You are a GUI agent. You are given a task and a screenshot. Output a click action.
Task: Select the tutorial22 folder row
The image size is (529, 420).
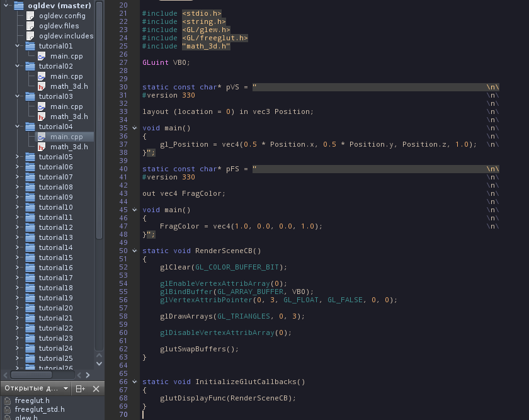(x=54, y=328)
